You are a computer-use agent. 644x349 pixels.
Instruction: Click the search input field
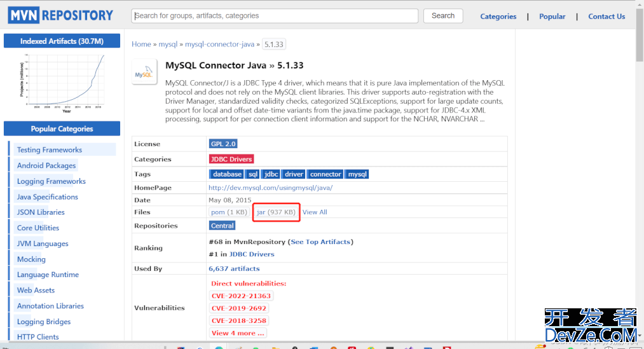coord(275,16)
